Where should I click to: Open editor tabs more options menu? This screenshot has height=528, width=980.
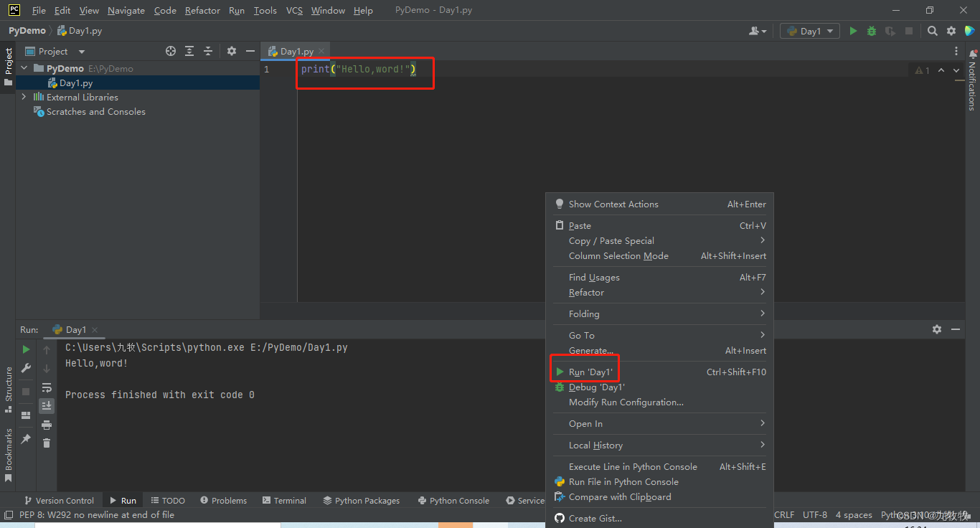tap(956, 51)
